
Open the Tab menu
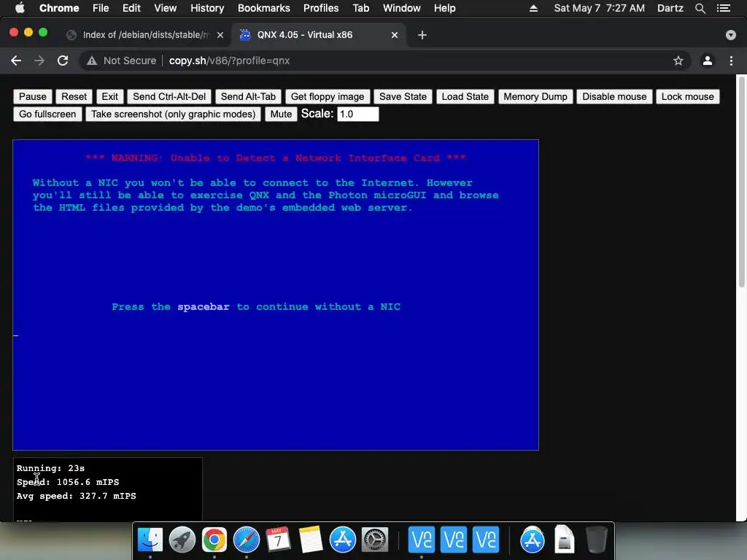point(360,8)
